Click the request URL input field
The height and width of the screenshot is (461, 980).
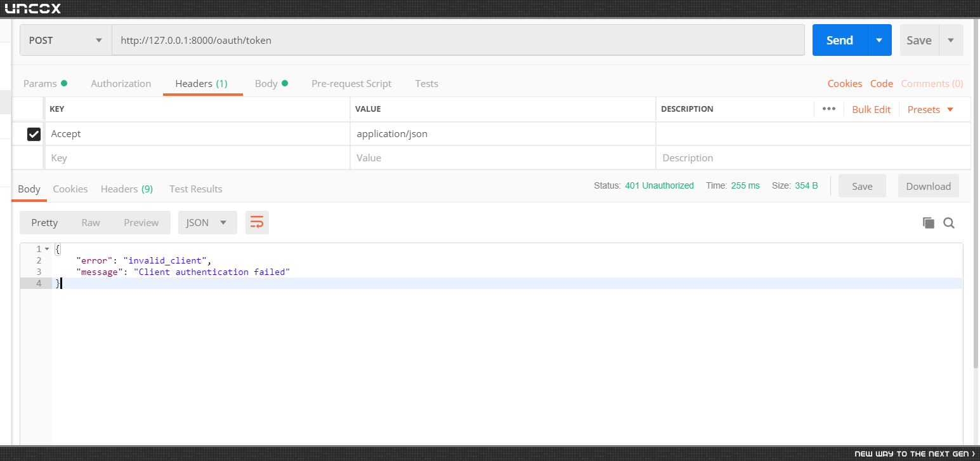coord(458,40)
